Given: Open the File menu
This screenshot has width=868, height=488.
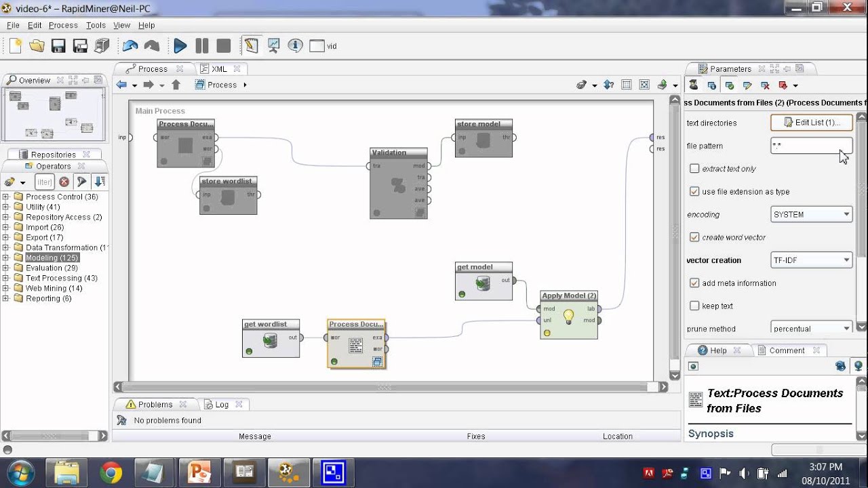Looking at the screenshot, I should tap(13, 25).
